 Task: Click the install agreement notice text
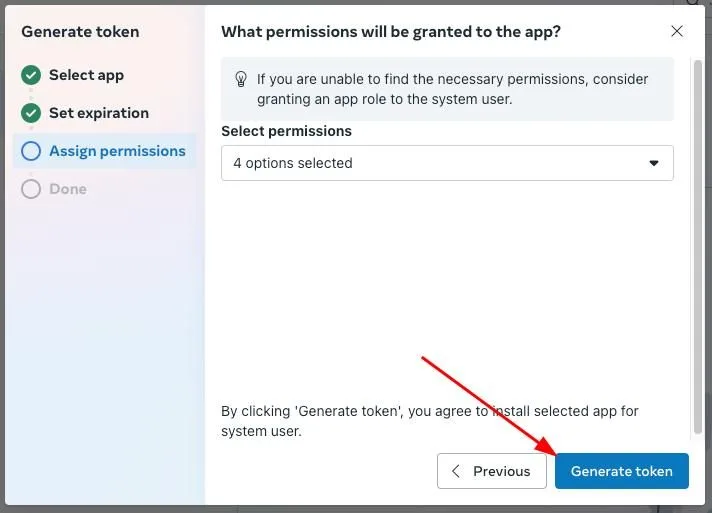click(430, 421)
